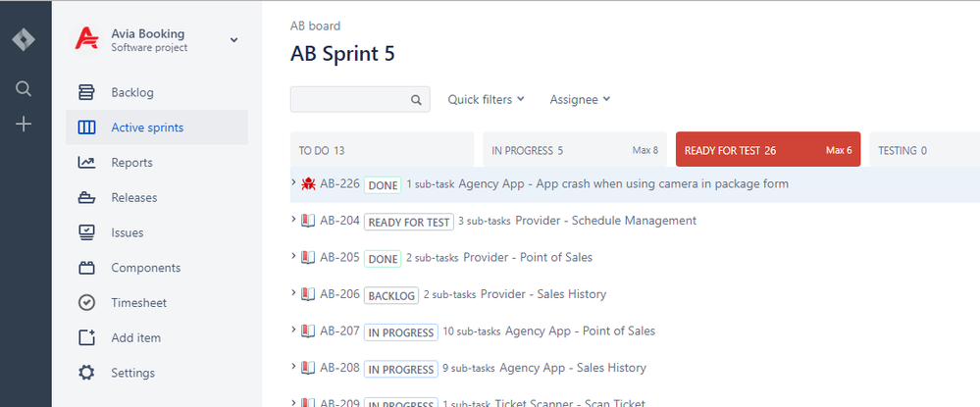Click the Backlog sidebar icon

tap(86, 92)
